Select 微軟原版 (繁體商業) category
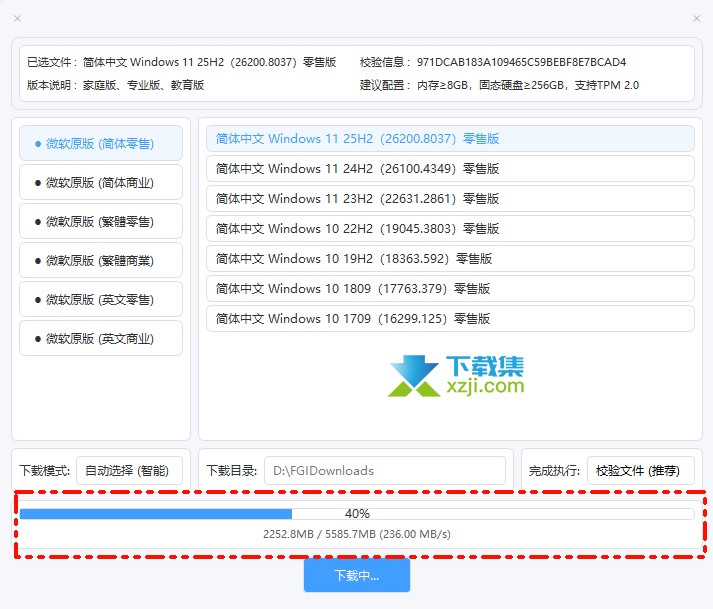Screen dimensions: 713x609 pyautogui.click(x=101, y=261)
